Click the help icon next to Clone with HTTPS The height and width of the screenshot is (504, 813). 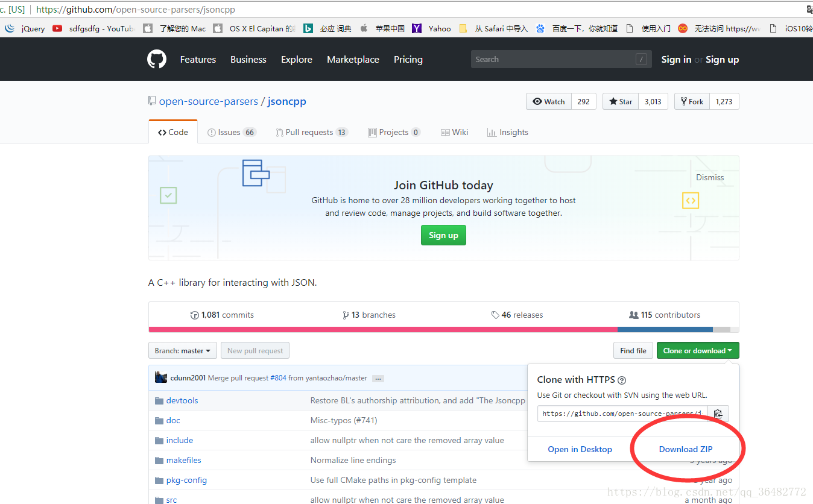click(x=622, y=380)
